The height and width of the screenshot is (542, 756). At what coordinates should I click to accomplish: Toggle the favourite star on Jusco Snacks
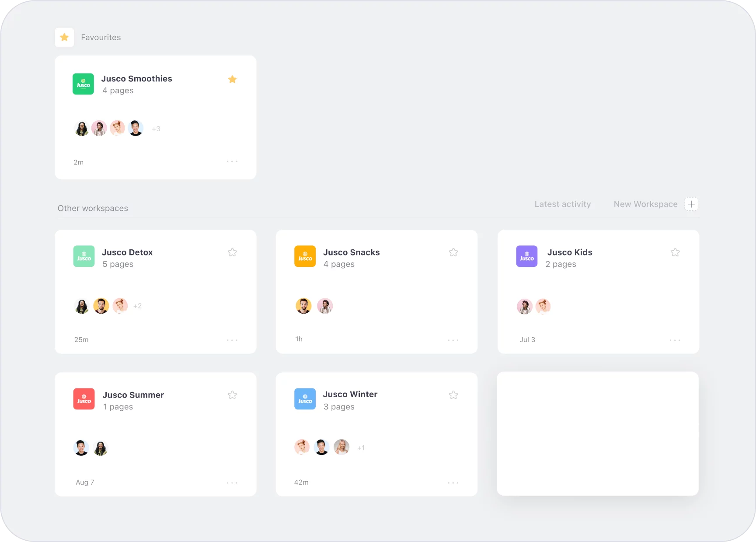pyautogui.click(x=453, y=252)
